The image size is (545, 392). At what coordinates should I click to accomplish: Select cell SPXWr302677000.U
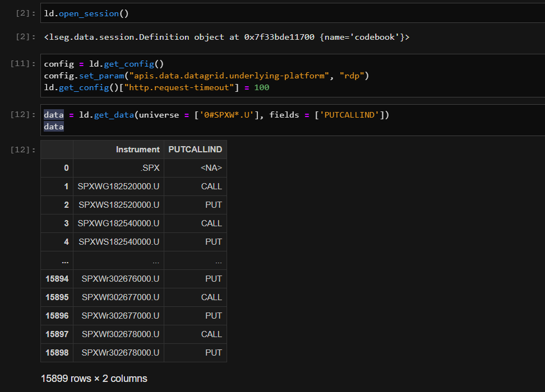pyautogui.click(x=118, y=316)
